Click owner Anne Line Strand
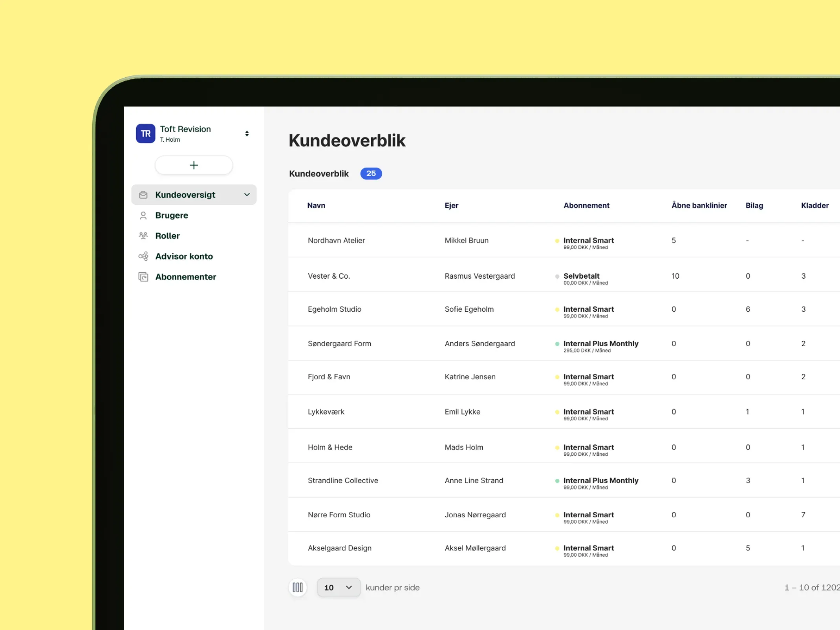Image resolution: width=840 pixels, height=630 pixels. click(474, 480)
